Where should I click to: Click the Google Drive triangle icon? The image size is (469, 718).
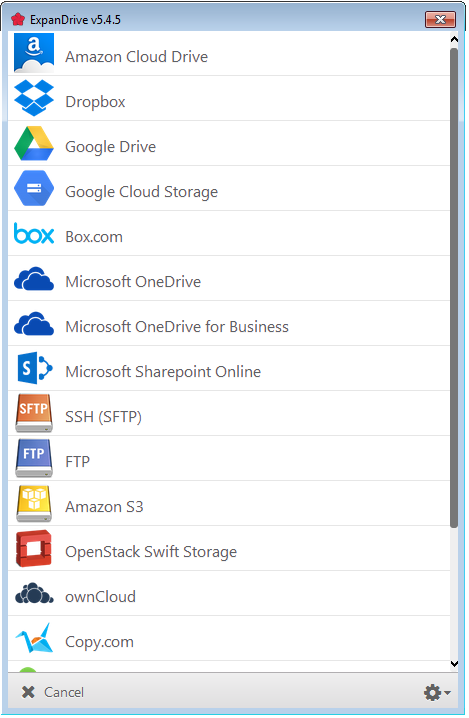[34, 144]
